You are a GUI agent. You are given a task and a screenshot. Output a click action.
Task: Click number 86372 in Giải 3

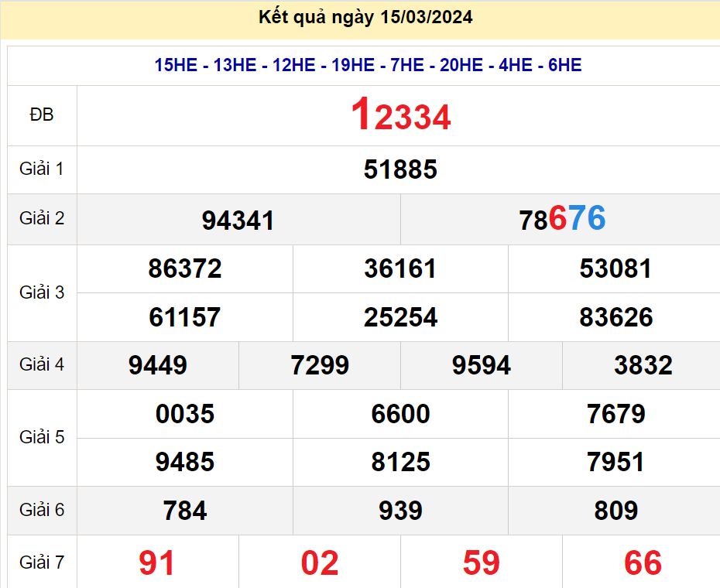coord(184,268)
